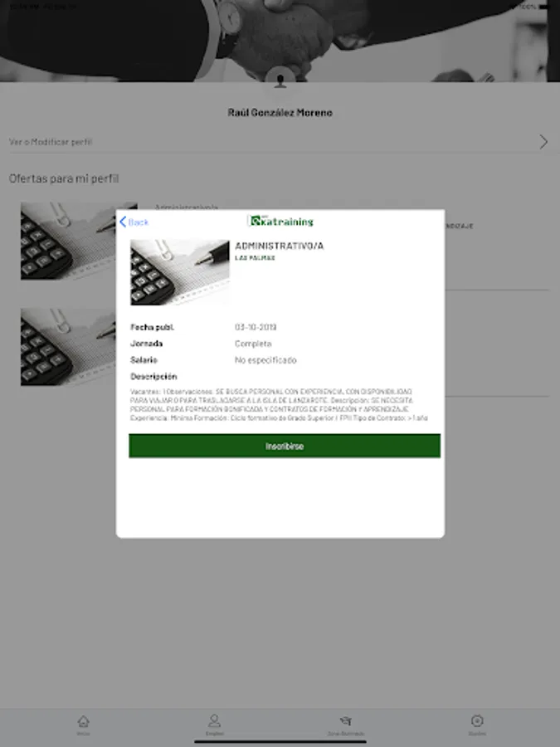Tap the profile avatar icon
Screen dimensions: 560x747
[x=280, y=81]
